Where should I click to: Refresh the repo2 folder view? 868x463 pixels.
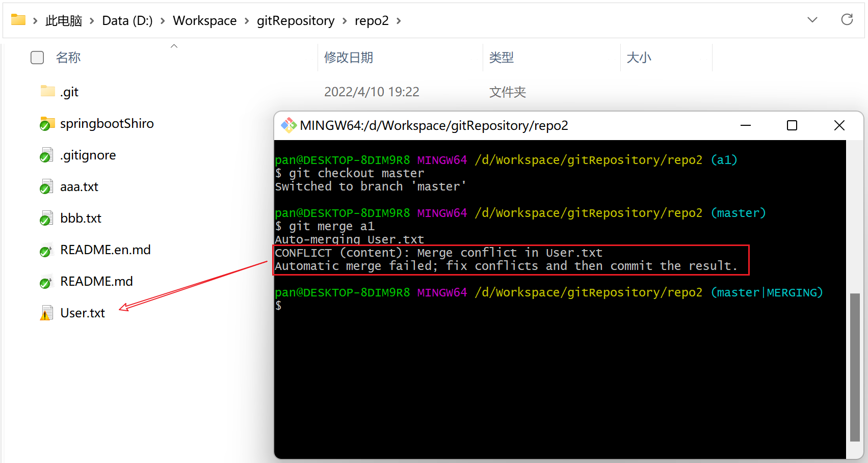point(847,20)
